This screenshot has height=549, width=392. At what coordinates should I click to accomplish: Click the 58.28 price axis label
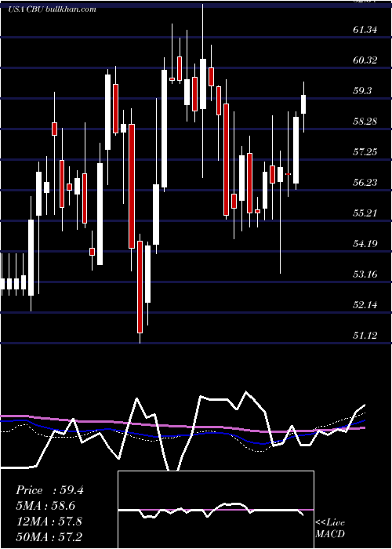(365, 121)
